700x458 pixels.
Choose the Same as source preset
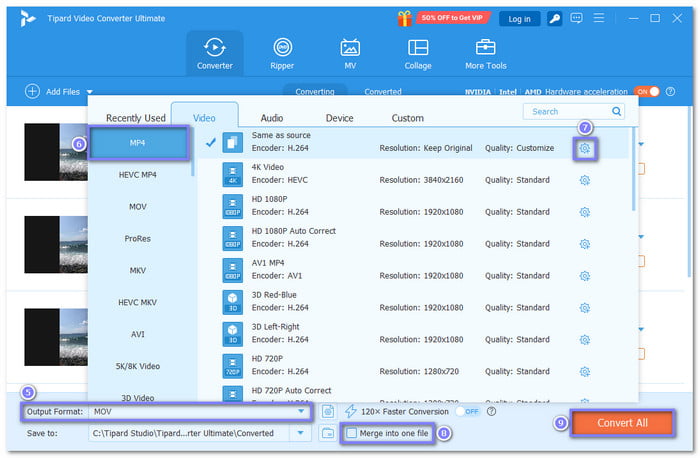pyautogui.click(x=413, y=142)
